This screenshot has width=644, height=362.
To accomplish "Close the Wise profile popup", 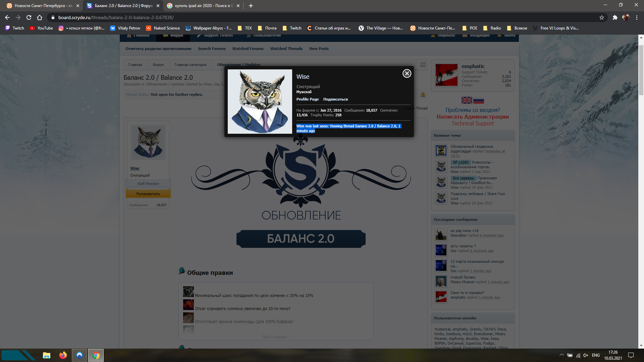I will [x=407, y=73].
